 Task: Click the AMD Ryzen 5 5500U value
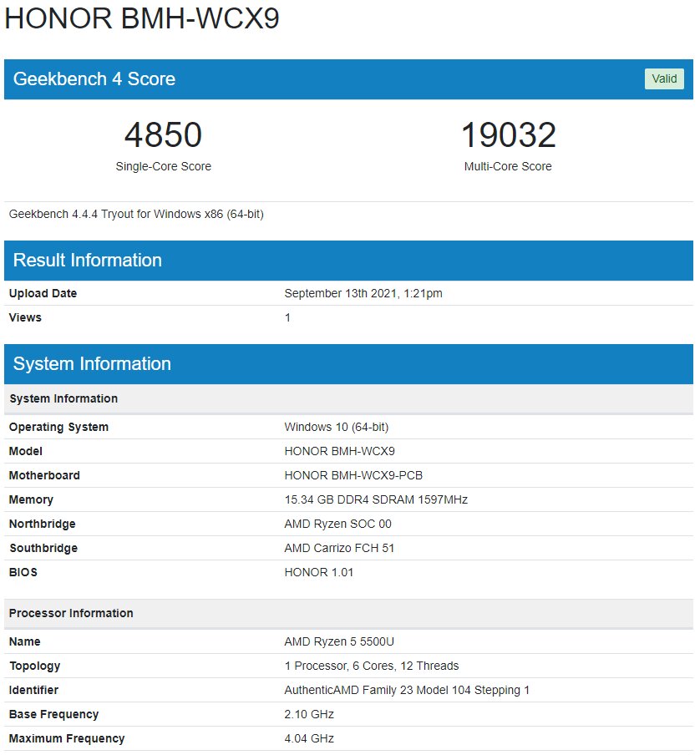339,642
